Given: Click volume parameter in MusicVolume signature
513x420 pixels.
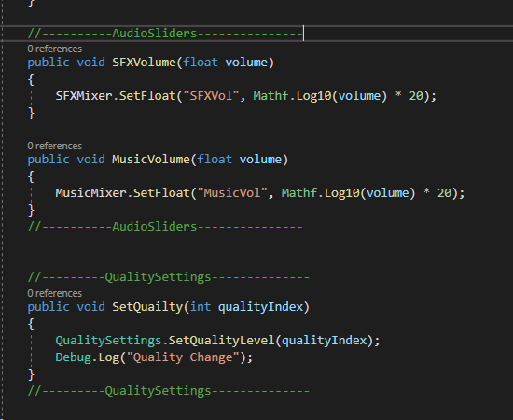Looking at the screenshot, I should (x=261, y=160).
